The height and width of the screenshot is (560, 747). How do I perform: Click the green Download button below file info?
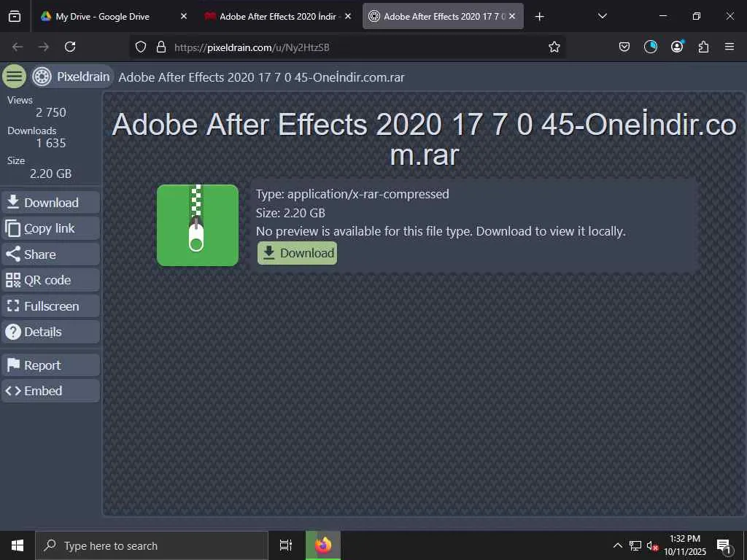tap(298, 253)
